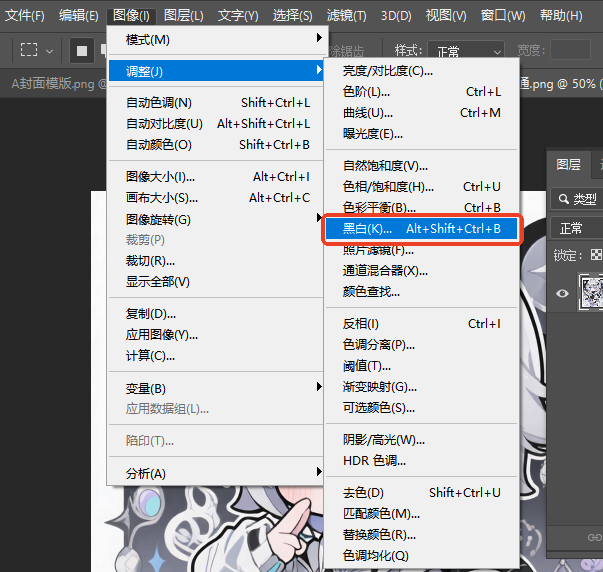Select the rectangular marquee tool icon
This screenshot has width=603, height=572.
(x=29, y=50)
